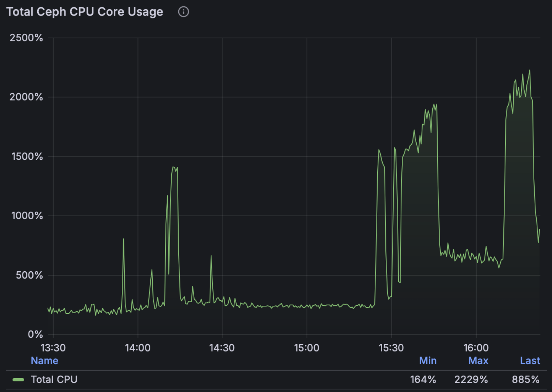Sort the legend by the Min column
The width and height of the screenshot is (552, 392).
pyautogui.click(x=428, y=361)
